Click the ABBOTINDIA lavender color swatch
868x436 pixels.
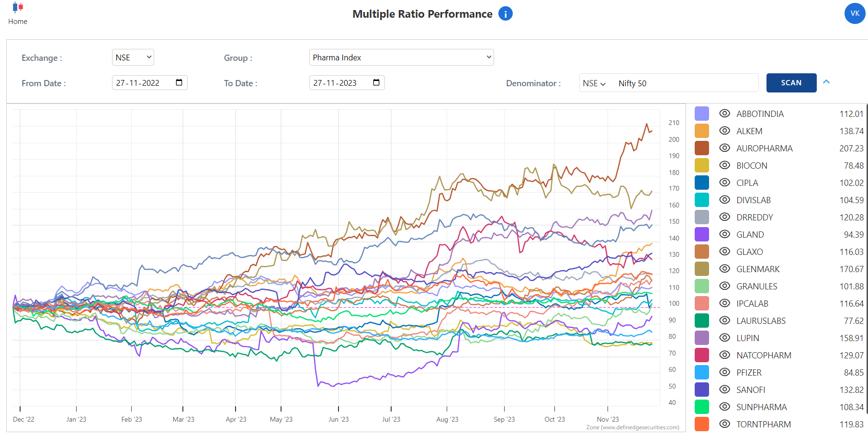coord(702,114)
